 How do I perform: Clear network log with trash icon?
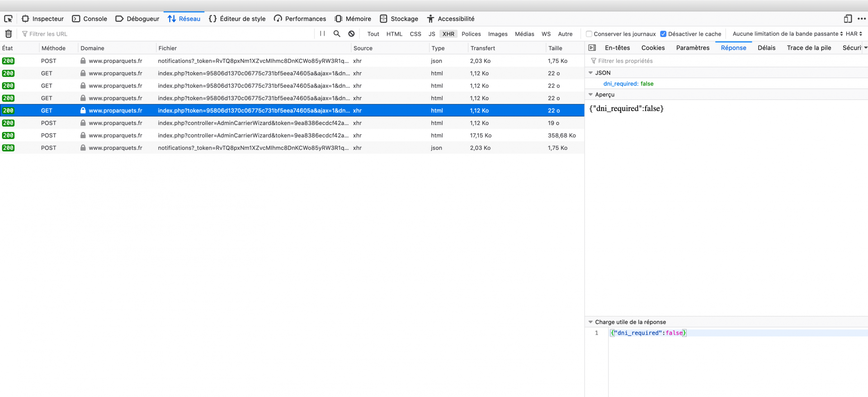pos(8,34)
